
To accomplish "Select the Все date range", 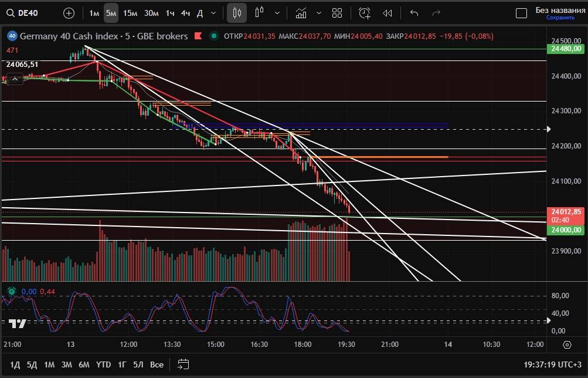I will [157, 365].
